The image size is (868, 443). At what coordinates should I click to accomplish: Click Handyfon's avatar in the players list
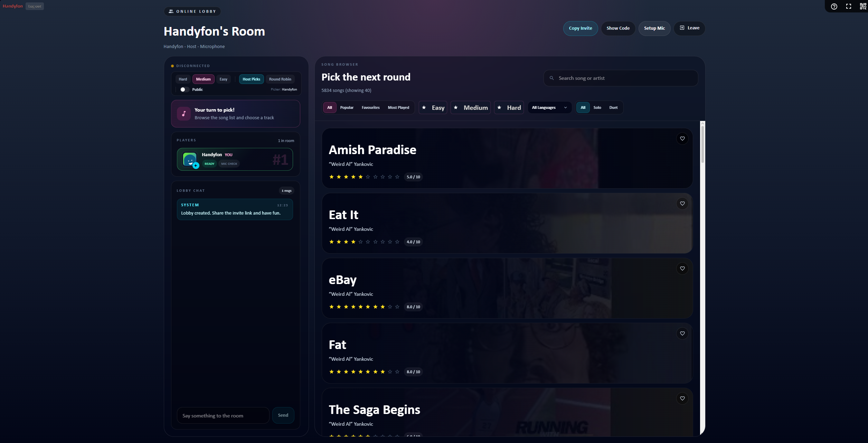[189, 159]
